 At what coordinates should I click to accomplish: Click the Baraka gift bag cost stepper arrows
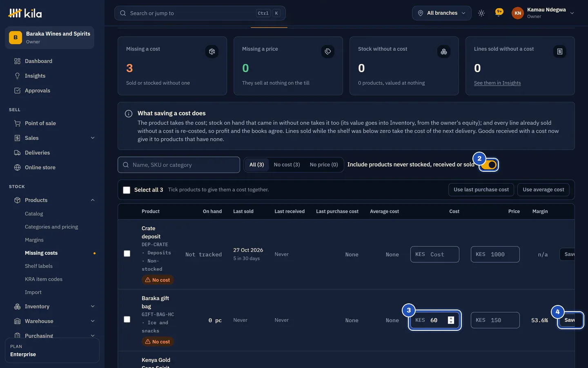[x=451, y=320]
